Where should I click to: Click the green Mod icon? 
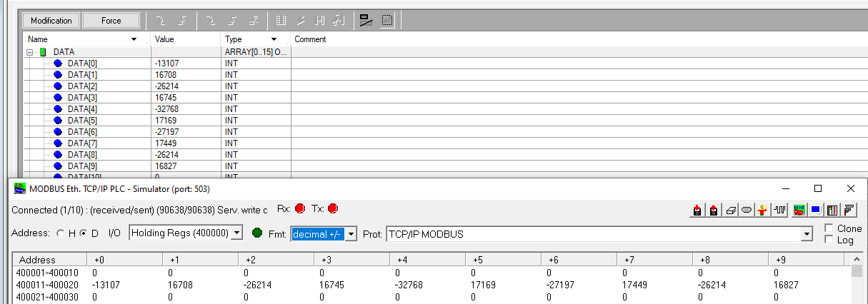click(799, 210)
